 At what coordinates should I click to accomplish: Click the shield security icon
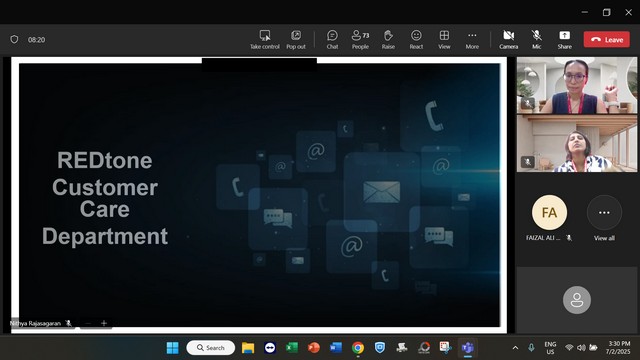(14, 40)
